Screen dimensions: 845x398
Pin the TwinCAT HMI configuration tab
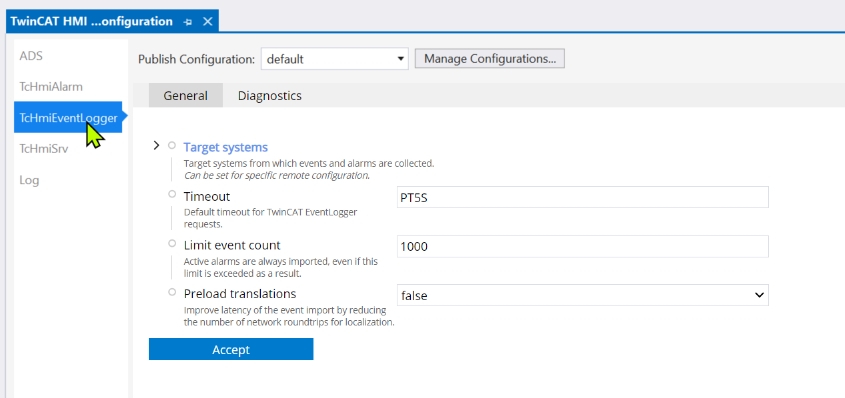tap(188, 22)
